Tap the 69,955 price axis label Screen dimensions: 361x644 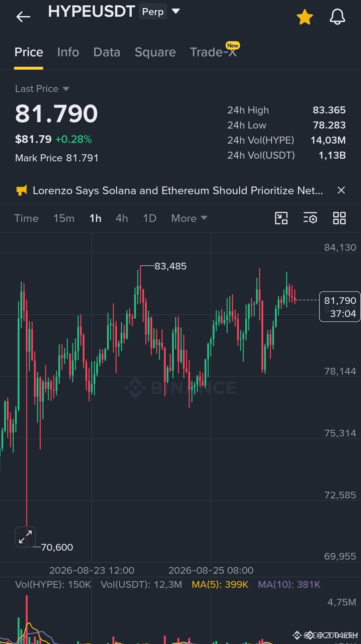(340, 556)
